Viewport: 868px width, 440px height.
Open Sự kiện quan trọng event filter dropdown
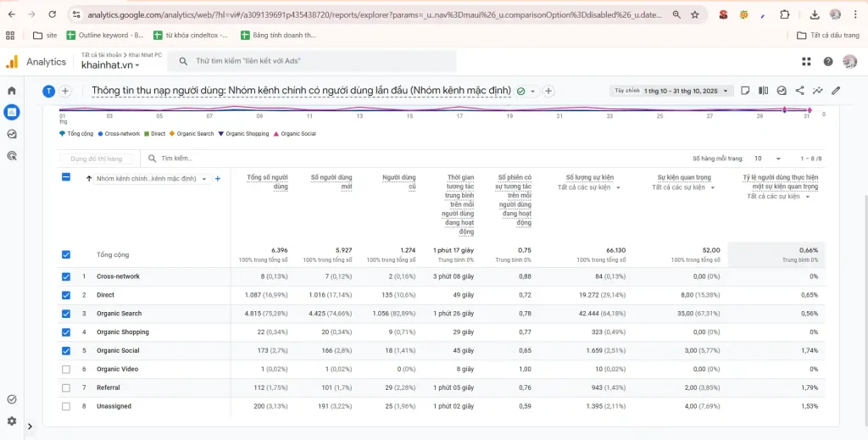684,187
